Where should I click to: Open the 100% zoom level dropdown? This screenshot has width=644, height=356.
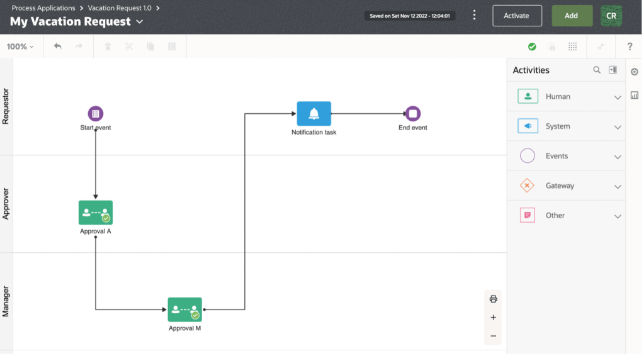coord(20,47)
